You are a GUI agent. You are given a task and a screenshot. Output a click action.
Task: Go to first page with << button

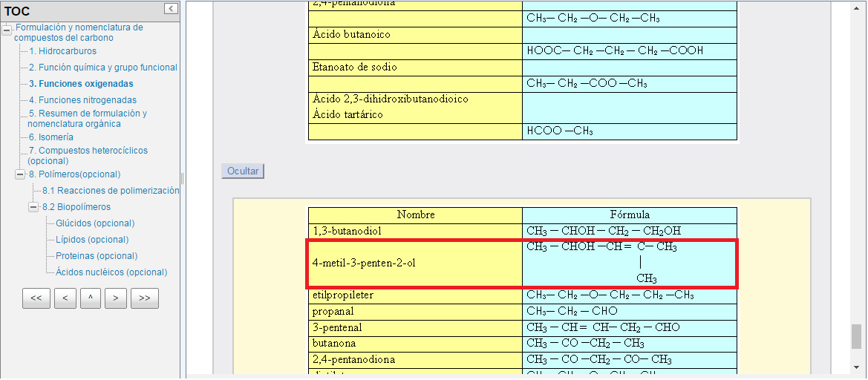click(x=36, y=299)
